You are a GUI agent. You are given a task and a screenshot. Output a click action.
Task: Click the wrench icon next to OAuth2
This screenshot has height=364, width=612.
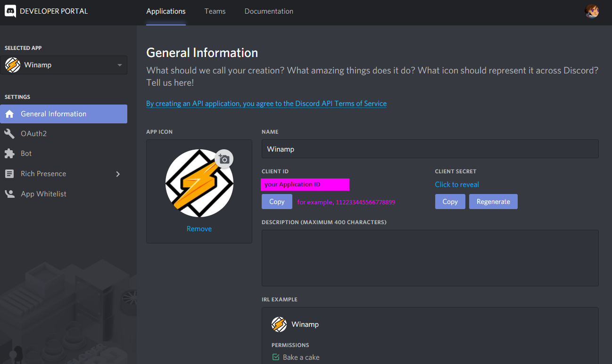click(x=9, y=134)
